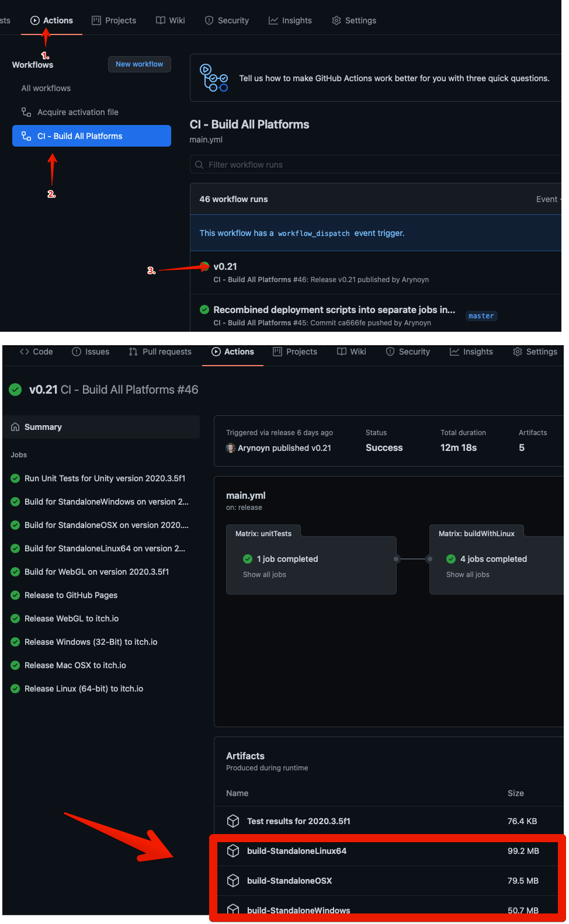Click the 99.2 MB size value

click(523, 851)
